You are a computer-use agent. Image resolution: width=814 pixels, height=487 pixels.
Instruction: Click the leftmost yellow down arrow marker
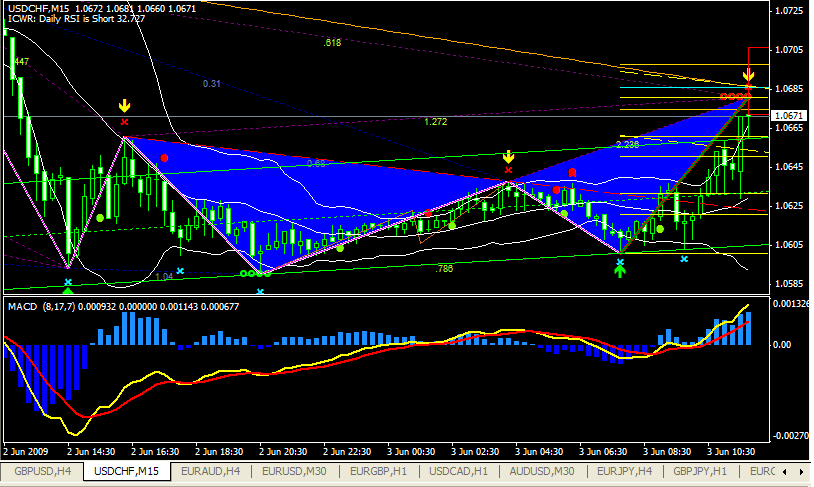coord(124,106)
